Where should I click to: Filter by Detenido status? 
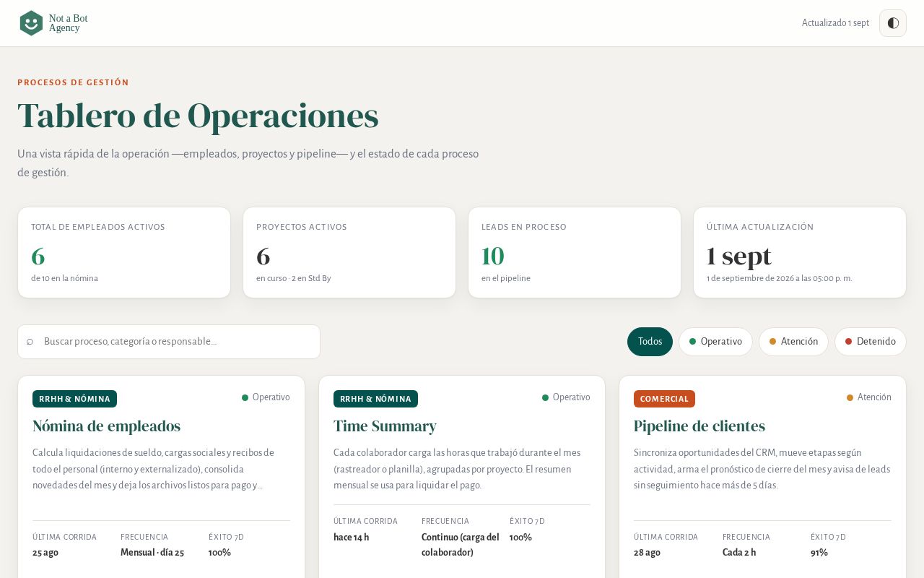tap(871, 342)
